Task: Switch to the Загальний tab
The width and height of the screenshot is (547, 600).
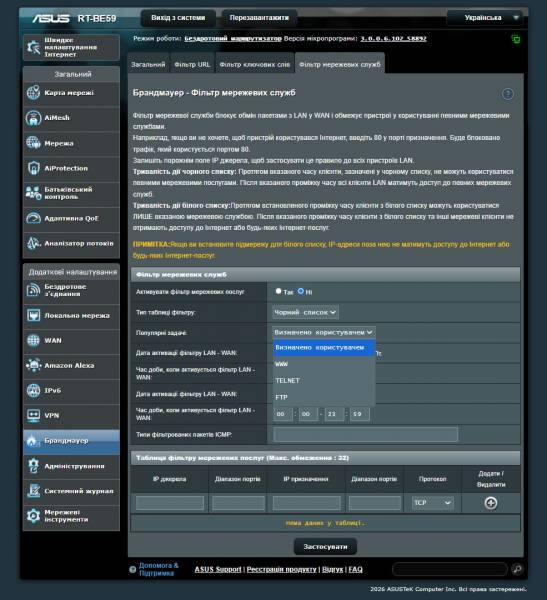Action: 148,64
